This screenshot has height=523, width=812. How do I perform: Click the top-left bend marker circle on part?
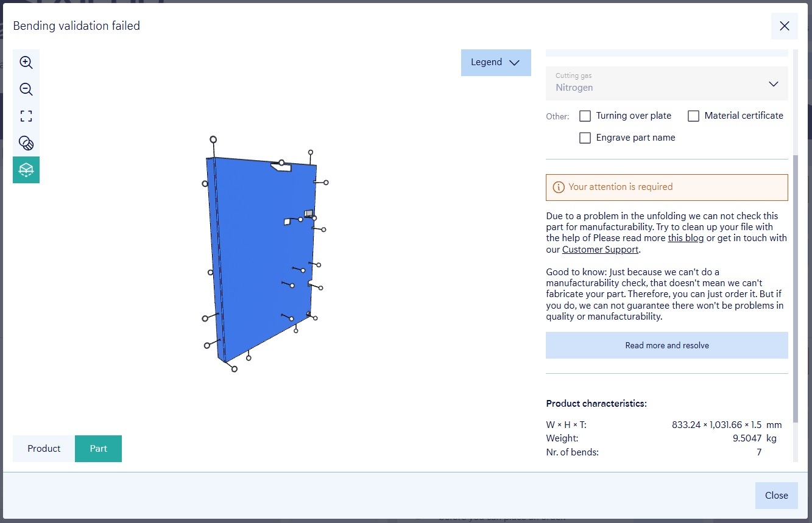click(x=213, y=139)
